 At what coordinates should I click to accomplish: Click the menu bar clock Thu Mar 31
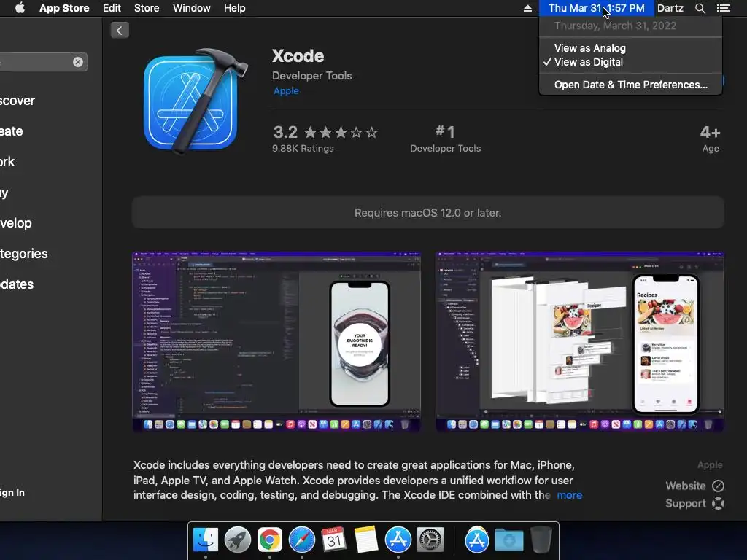(596, 8)
